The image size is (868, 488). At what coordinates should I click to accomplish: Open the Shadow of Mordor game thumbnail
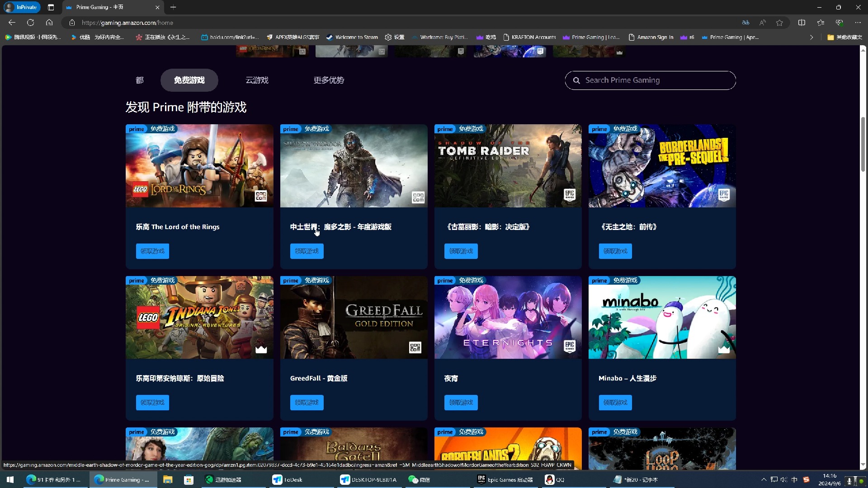(354, 166)
